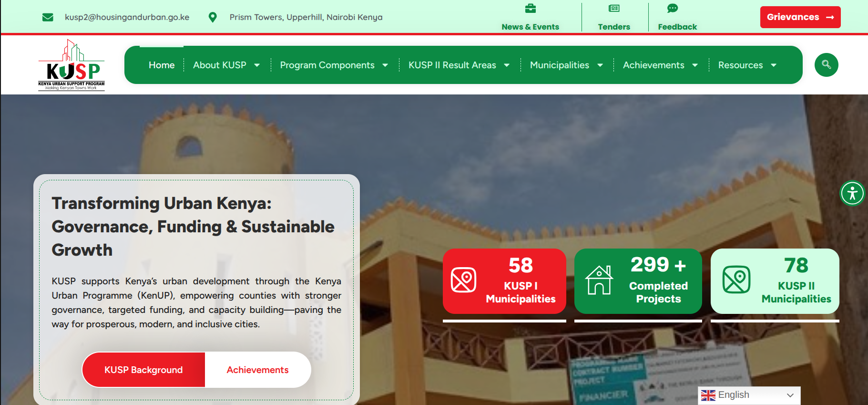Click the map pin icon on KUSP II card

(736, 280)
